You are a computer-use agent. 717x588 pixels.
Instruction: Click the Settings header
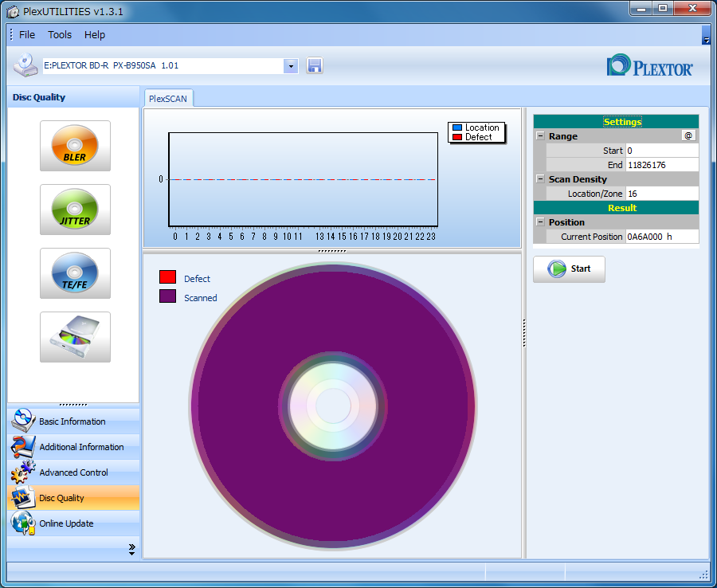pos(616,122)
